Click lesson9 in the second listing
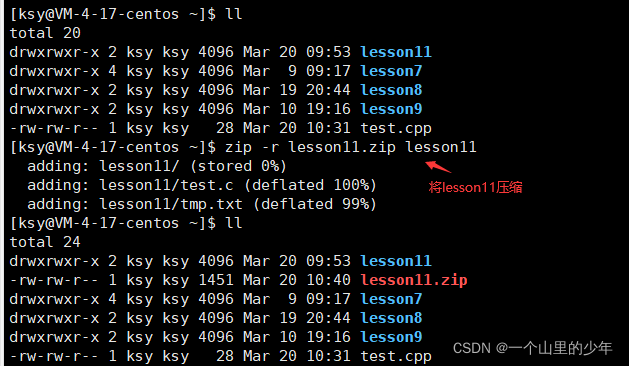 point(391,337)
